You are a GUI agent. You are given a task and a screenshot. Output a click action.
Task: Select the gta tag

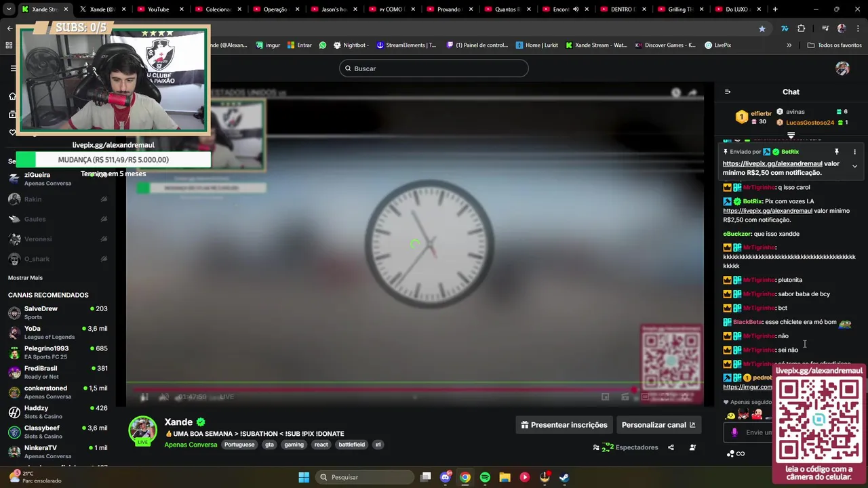(x=269, y=445)
